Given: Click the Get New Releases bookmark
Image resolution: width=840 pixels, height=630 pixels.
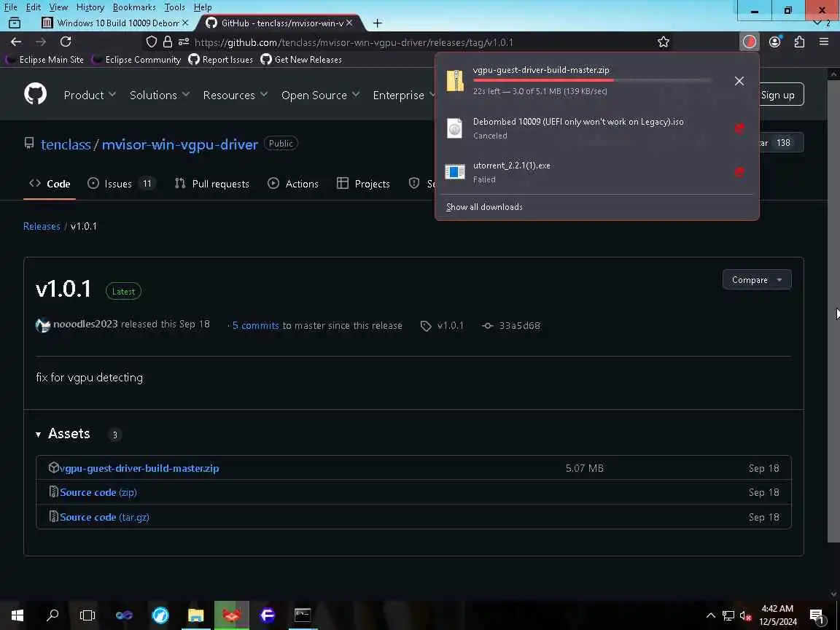Looking at the screenshot, I should point(301,60).
